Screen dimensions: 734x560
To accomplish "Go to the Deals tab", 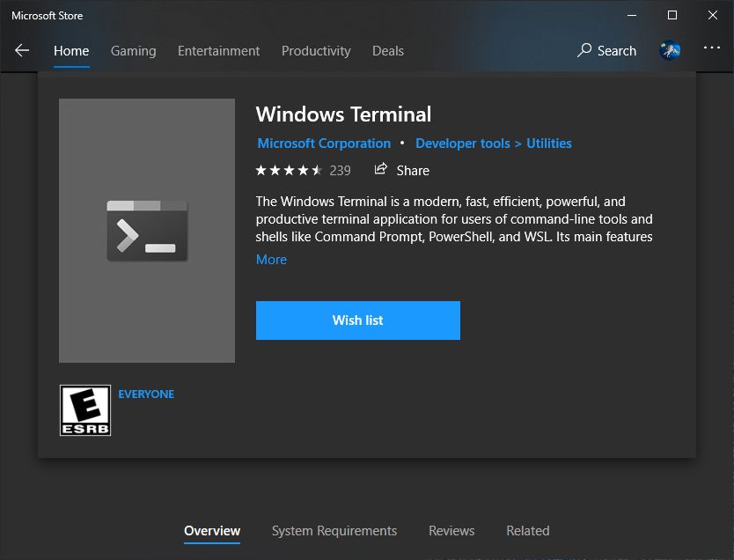I will (388, 50).
